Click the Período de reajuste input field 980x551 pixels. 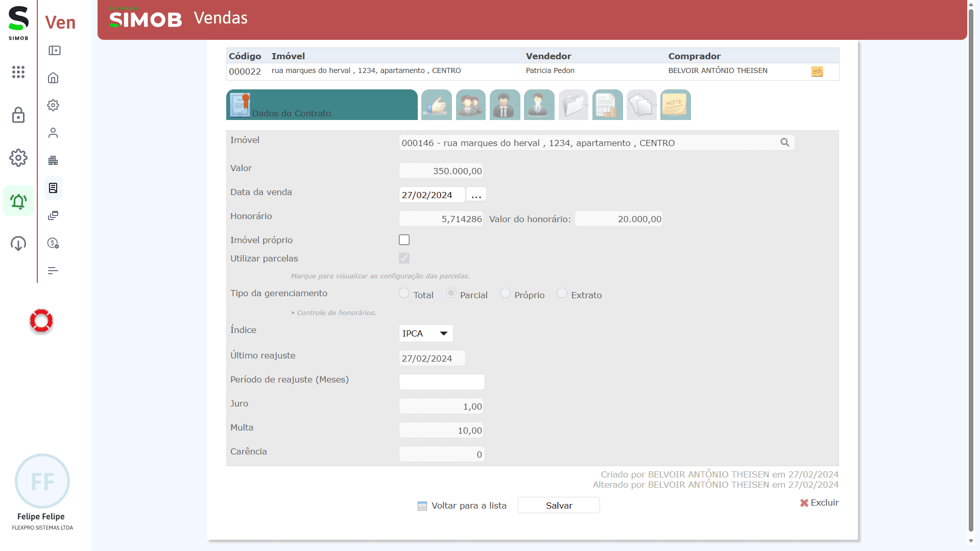tap(442, 382)
